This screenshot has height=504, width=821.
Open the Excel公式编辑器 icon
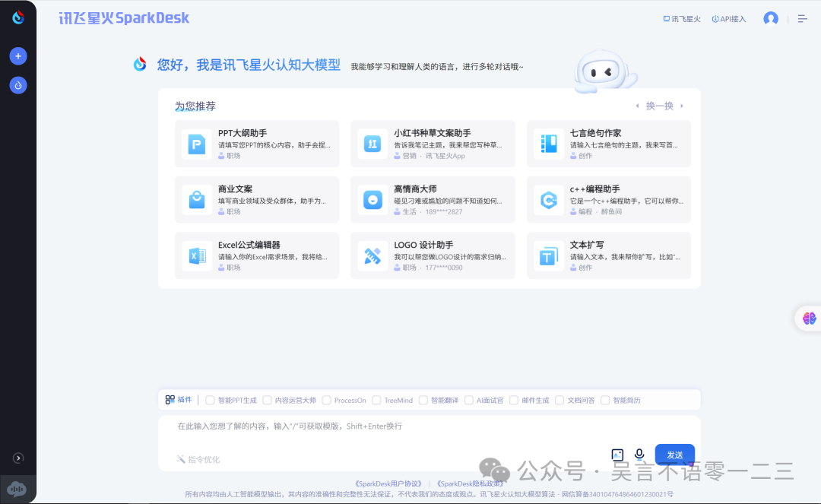coord(196,255)
